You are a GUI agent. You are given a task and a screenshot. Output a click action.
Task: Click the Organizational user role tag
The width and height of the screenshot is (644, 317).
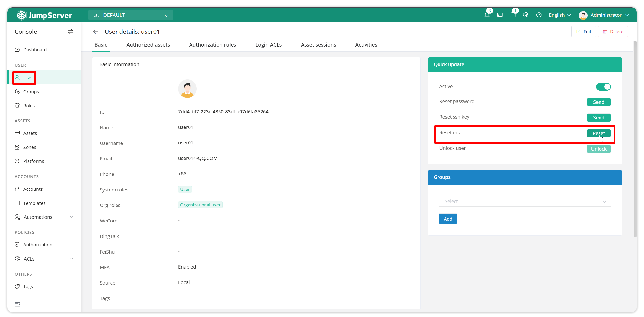click(200, 205)
